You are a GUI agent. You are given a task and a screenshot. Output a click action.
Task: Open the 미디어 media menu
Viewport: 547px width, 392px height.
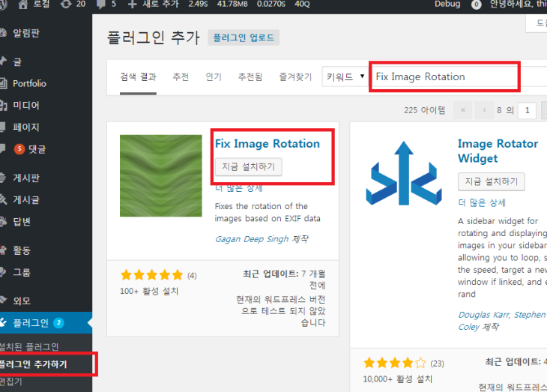pyautogui.click(x=25, y=106)
